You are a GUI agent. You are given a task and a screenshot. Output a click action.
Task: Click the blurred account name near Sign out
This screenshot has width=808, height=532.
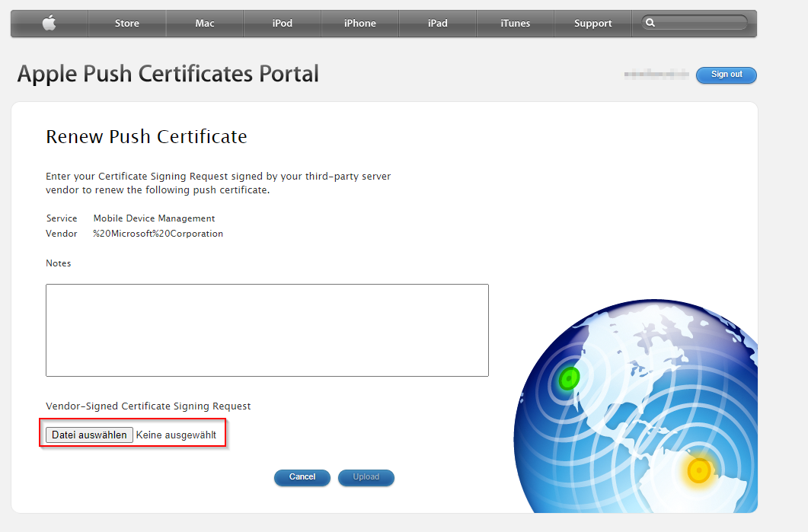[656, 74]
